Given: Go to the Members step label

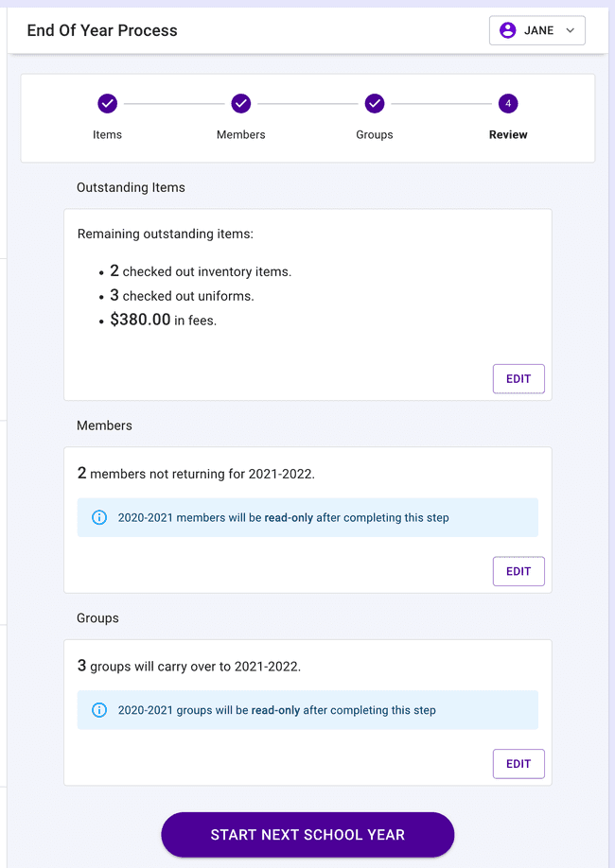Looking at the screenshot, I should coord(241,134).
